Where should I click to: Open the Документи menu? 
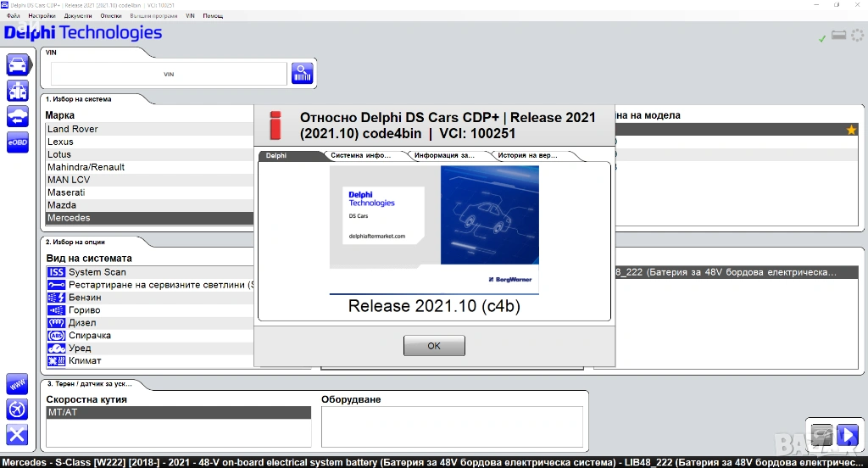(x=78, y=16)
